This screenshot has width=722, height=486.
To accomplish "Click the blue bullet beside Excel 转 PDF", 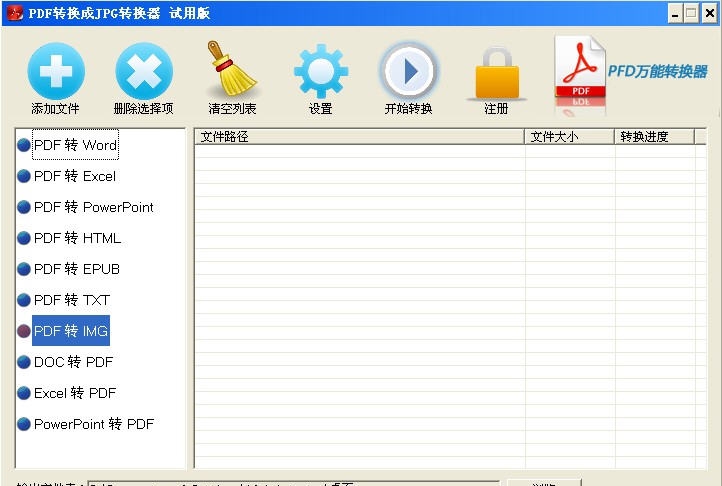I will coord(23,393).
